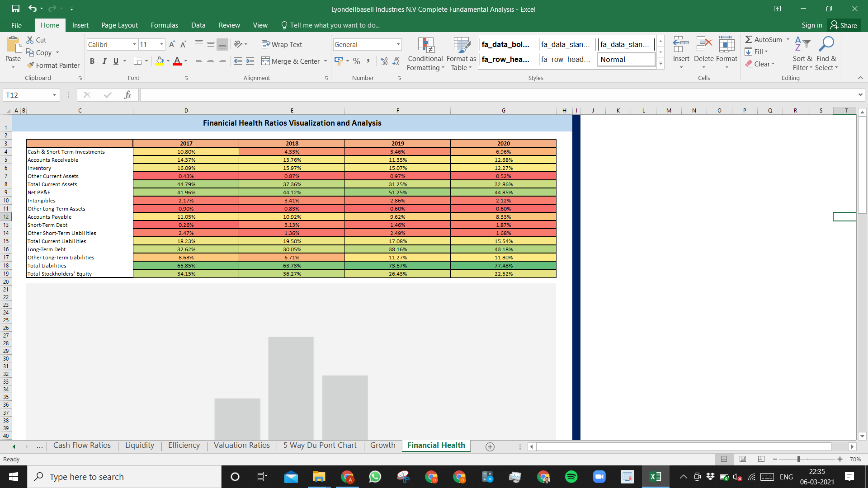Open the General number format dropdown

(398, 44)
